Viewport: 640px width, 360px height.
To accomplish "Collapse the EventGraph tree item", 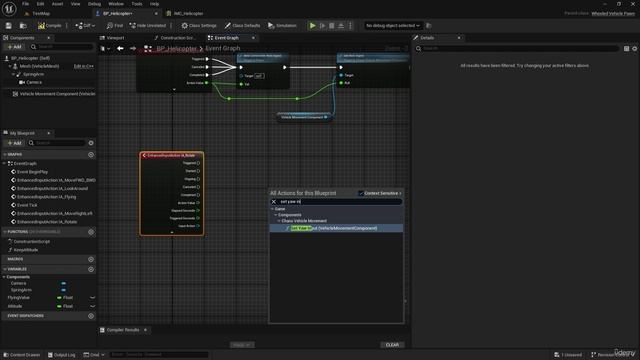I will [x=4, y=163].
